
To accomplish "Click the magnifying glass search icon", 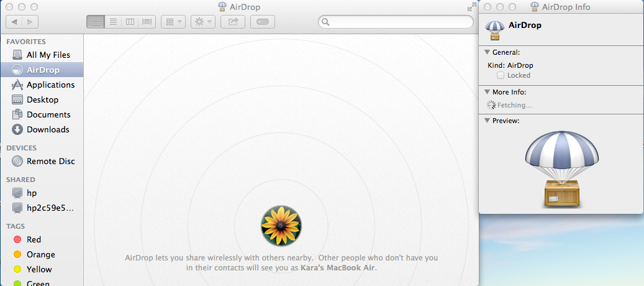I will coord(325,22).
